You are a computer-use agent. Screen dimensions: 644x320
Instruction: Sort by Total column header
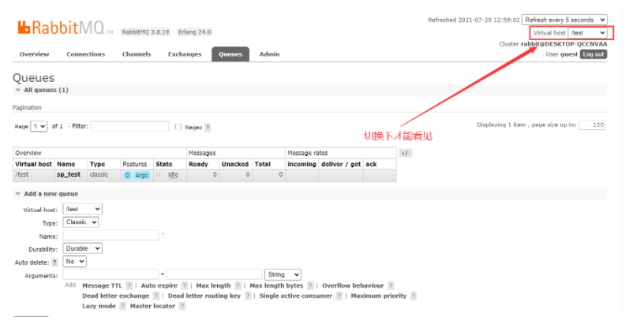tap(263, 164)
